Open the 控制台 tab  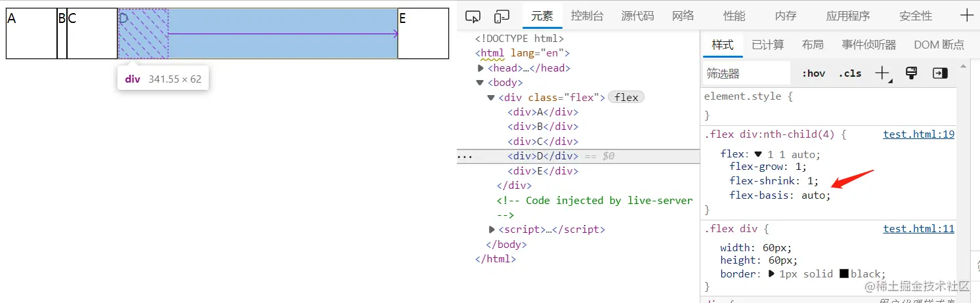(x=587, y=16)
